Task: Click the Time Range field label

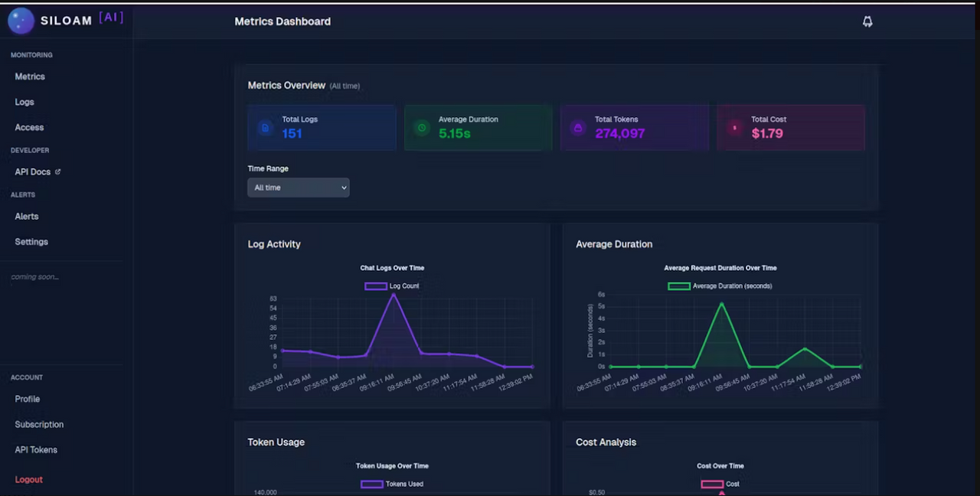Action: 268,168
